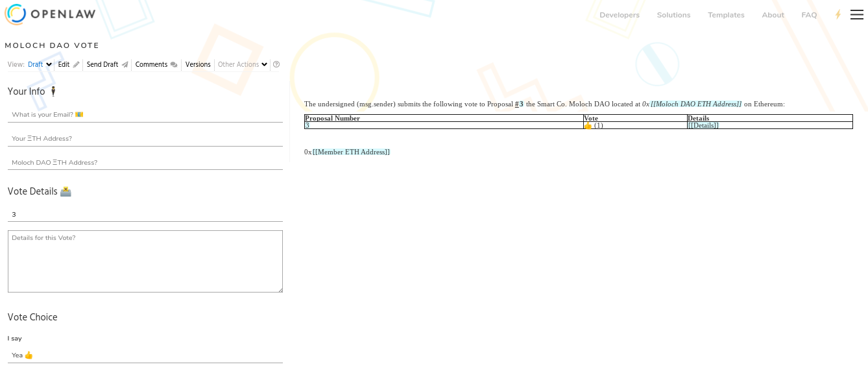Click the Edit pencil icon
Screen dimensions: 868x371
76,65
